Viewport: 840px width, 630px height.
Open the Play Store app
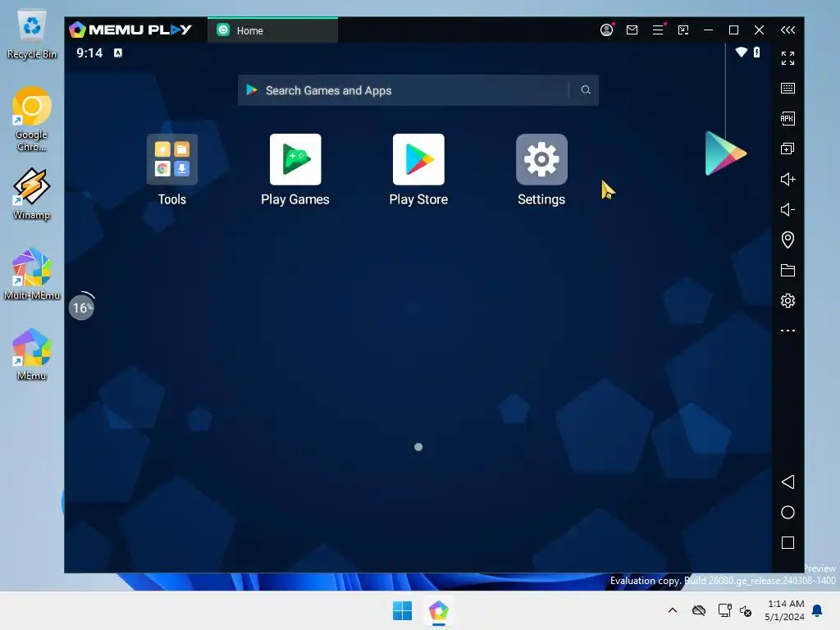click(418, 159)
